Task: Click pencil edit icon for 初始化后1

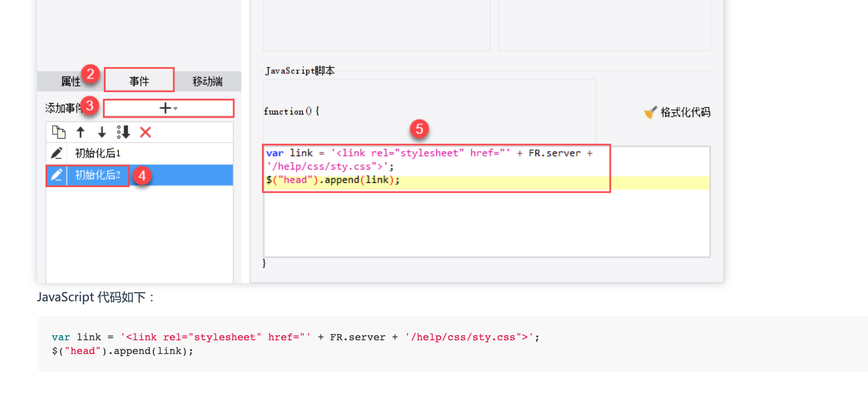Action: coord(56,154)
